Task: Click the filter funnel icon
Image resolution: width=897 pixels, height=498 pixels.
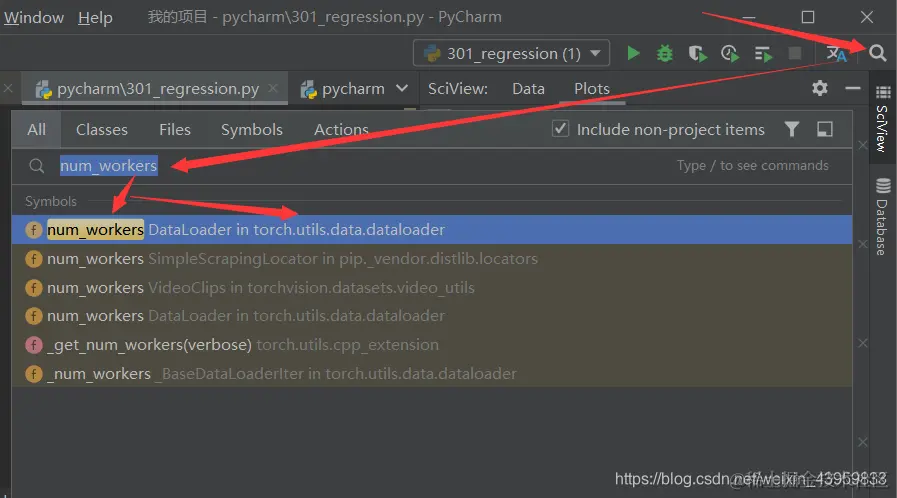Action: [x=792, y=129]
